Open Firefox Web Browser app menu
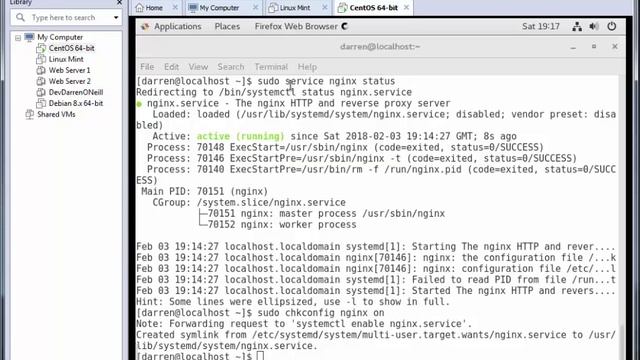 tap(296, 27)
